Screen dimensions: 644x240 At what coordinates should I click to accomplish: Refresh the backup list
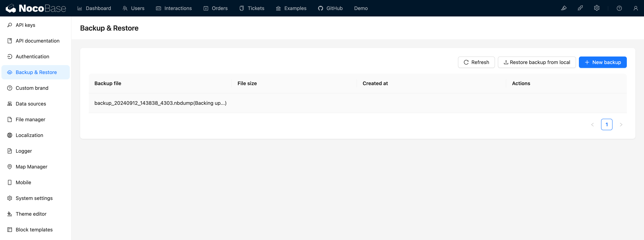coord(476,62)
